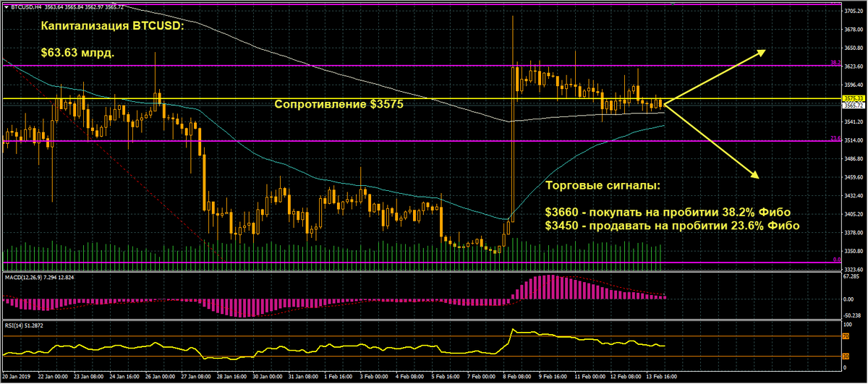Click price axis value 3459.60
Viewport: 868px width, 384px height.
click(x=854, y=177)
